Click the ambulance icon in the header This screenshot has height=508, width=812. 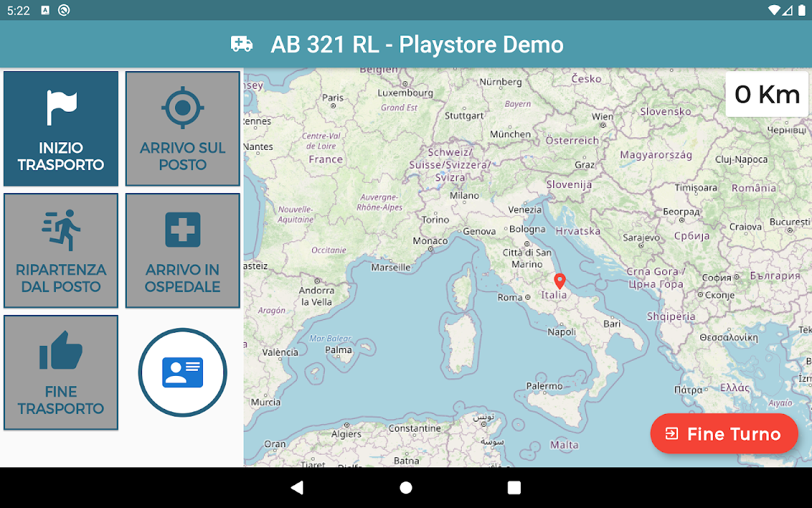point(242,44)
